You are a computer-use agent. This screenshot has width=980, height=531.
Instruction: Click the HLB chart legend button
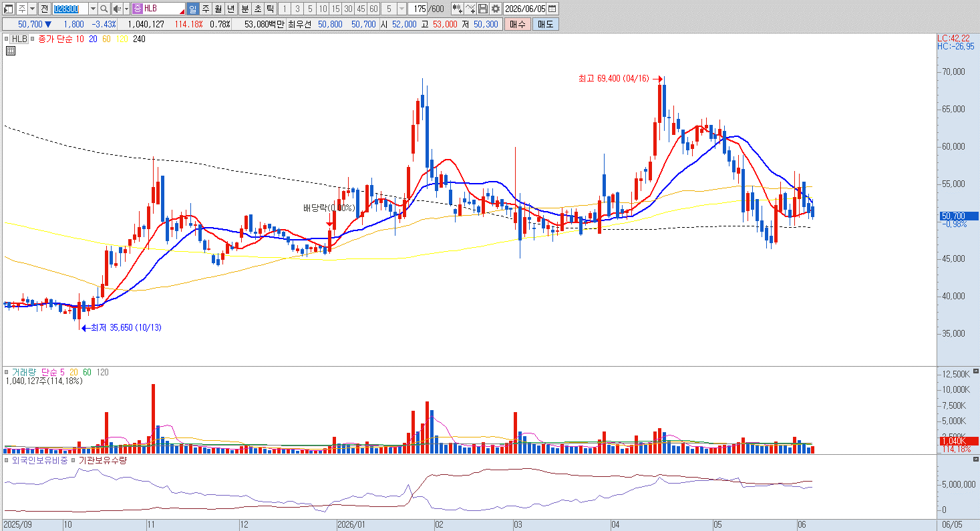19,39
